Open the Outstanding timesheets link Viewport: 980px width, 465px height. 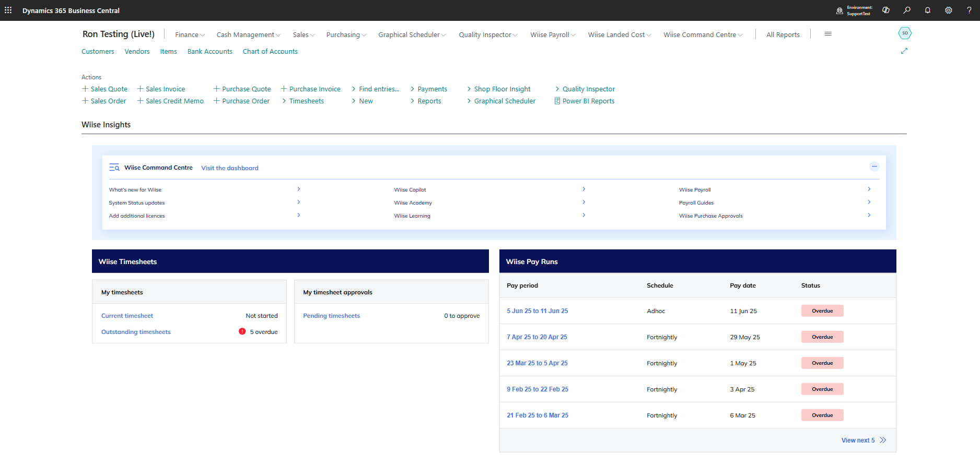pyautogui.click(x=136, y=332)
